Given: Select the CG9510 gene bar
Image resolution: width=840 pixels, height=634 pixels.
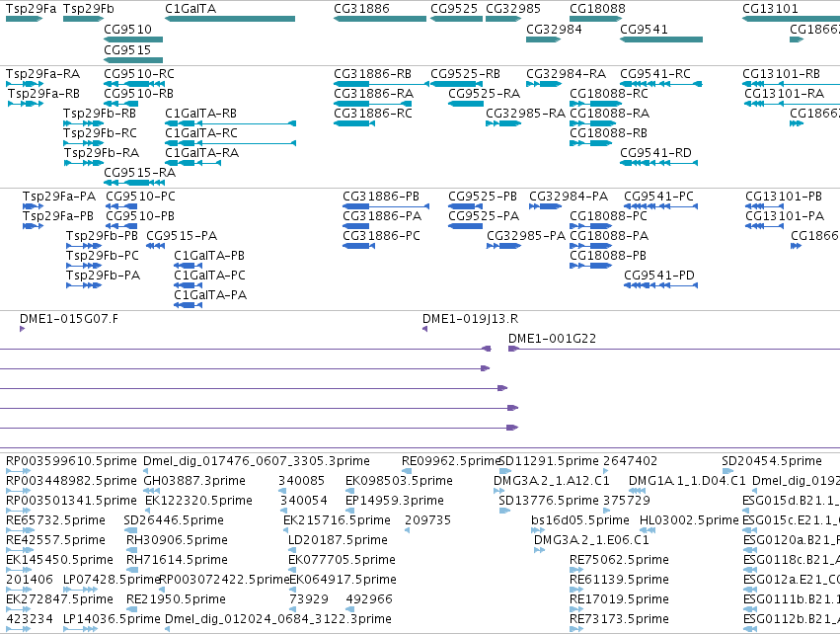Looking at the screenshot, I should [133, 40].
